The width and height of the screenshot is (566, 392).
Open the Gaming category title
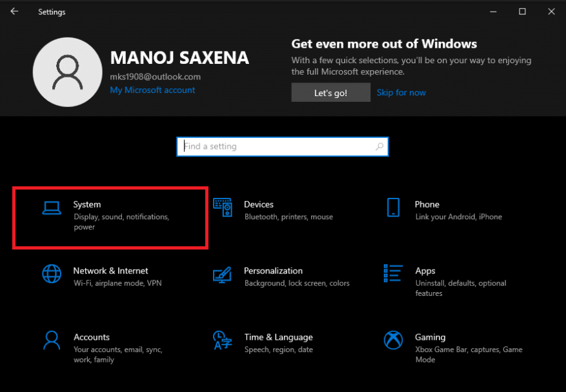[x=430, y=337]
